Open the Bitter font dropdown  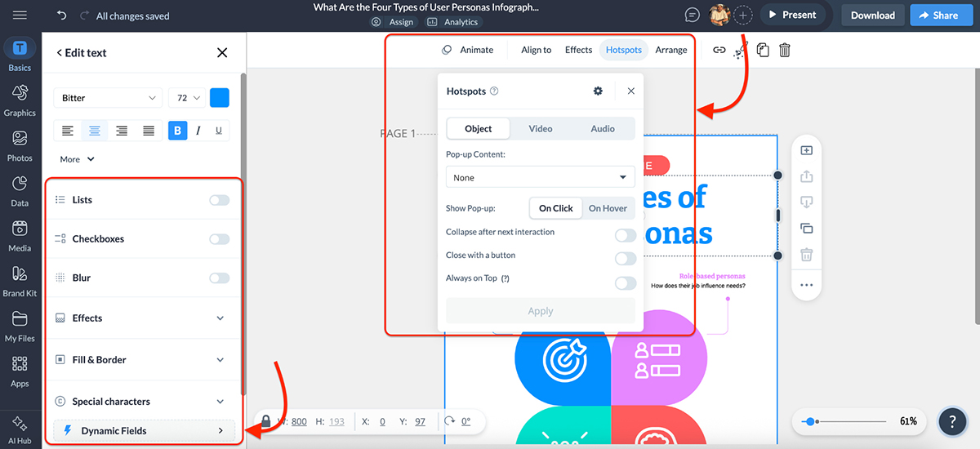[x=109, y=98]
